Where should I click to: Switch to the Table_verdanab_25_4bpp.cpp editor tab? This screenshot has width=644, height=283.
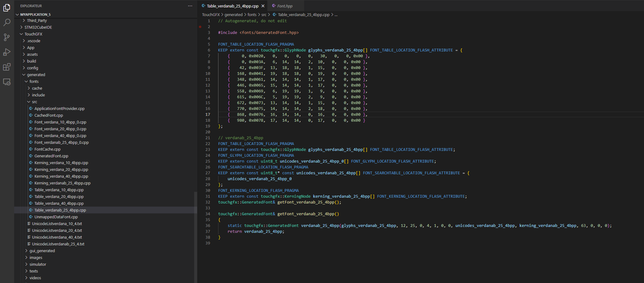point(232,6)
